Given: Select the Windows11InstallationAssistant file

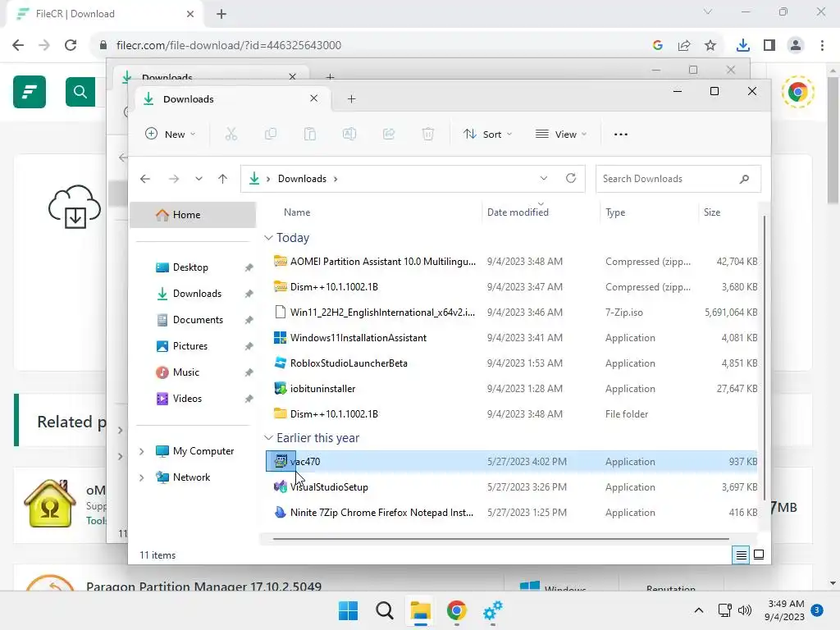Looking at the screenshot, I should (512, 338).
